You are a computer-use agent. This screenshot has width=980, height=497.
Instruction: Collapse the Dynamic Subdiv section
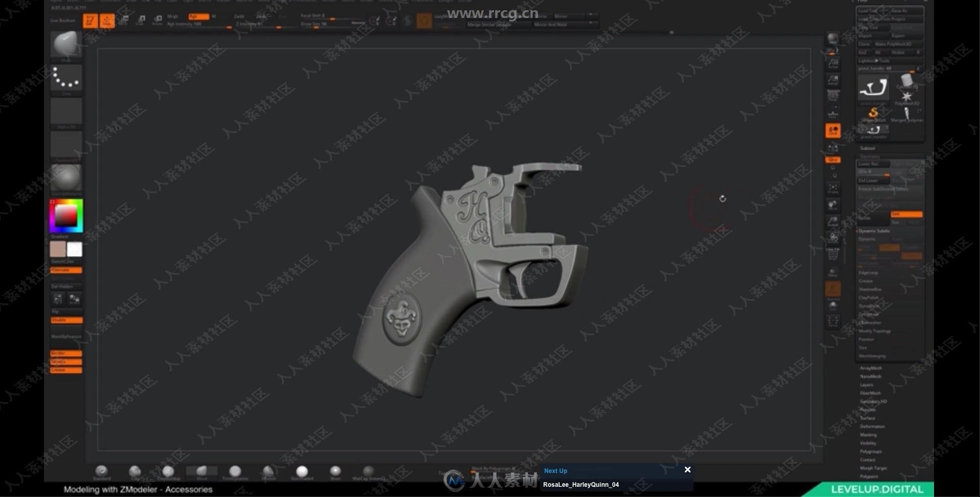click(875, 231)
